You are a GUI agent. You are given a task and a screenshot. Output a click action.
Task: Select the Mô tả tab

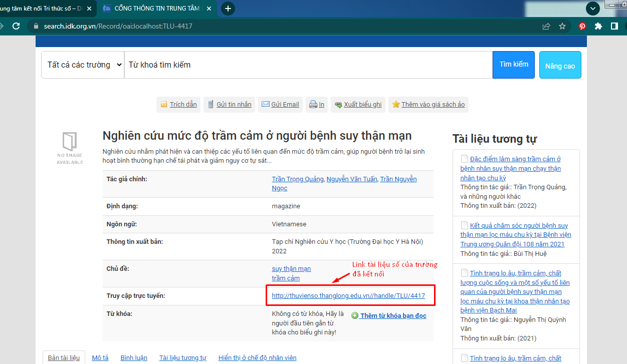[100, 357]
